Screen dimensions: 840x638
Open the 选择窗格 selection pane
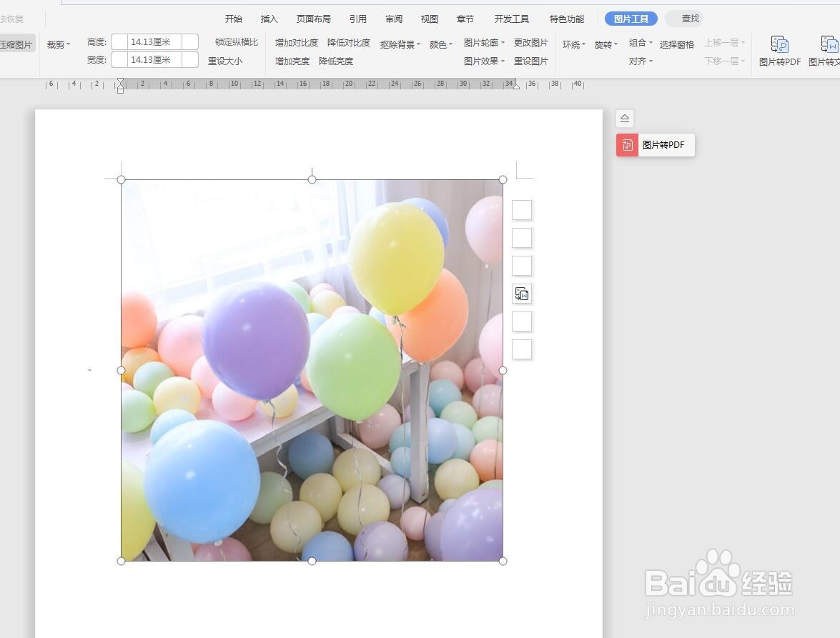676,44
